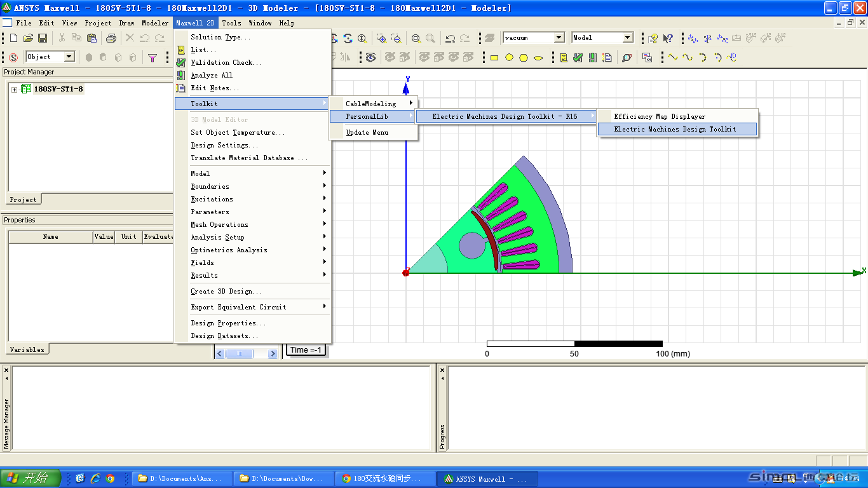Select Set Object Temperature... item

coord(253,132)
